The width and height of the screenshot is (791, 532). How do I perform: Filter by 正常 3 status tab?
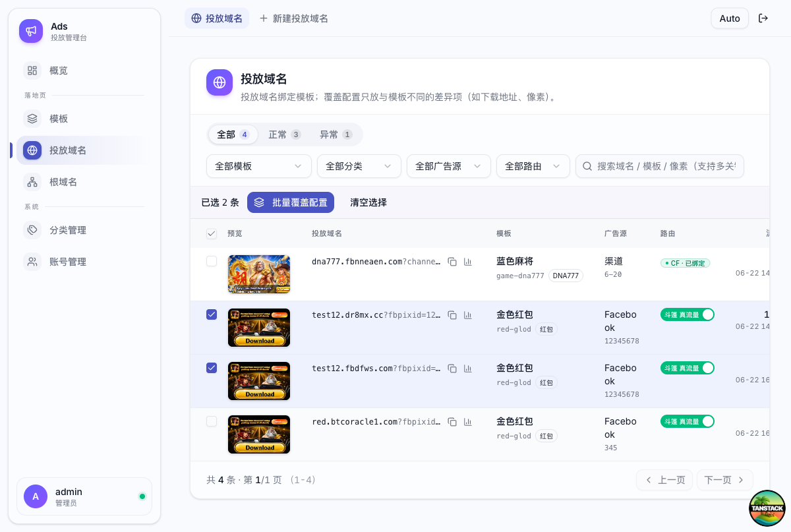coord(284,134)
